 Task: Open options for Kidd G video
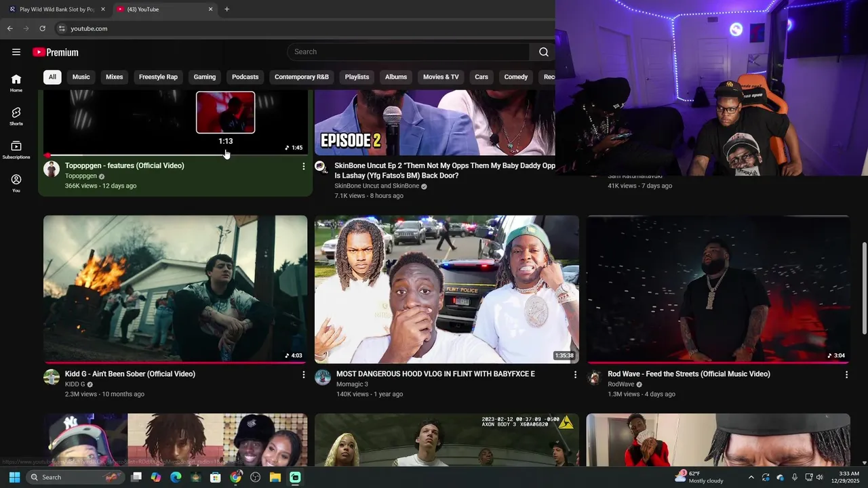(x=303, y=374)
